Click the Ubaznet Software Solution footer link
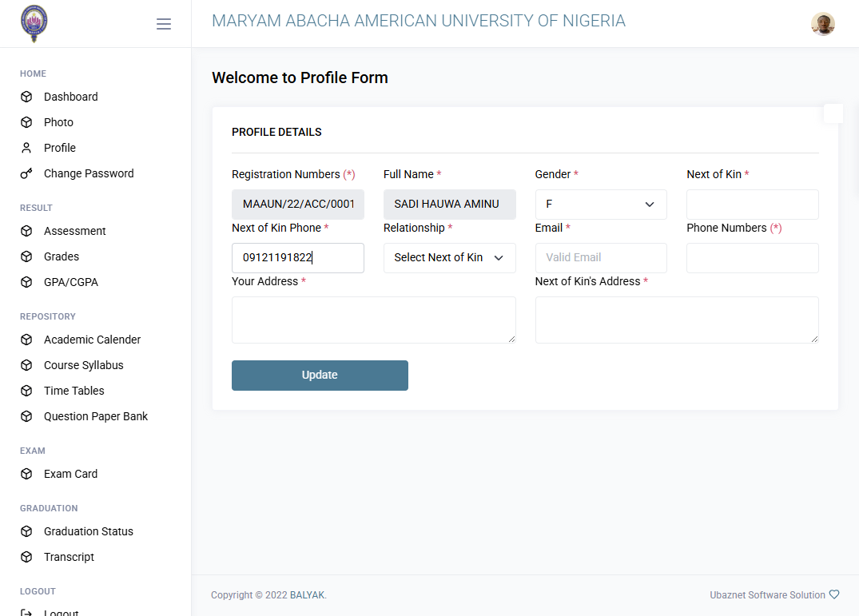859x616 pixels. click(x=767, y=594)
